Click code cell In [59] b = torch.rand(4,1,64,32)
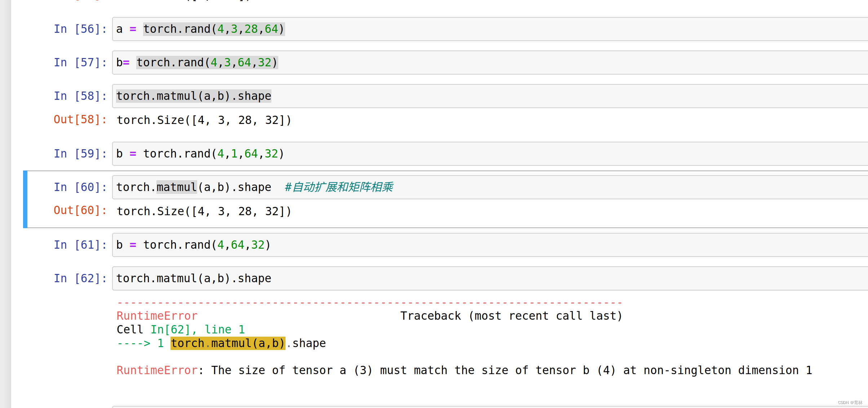This screenshot has height=408, width=868. click(490, 154)
